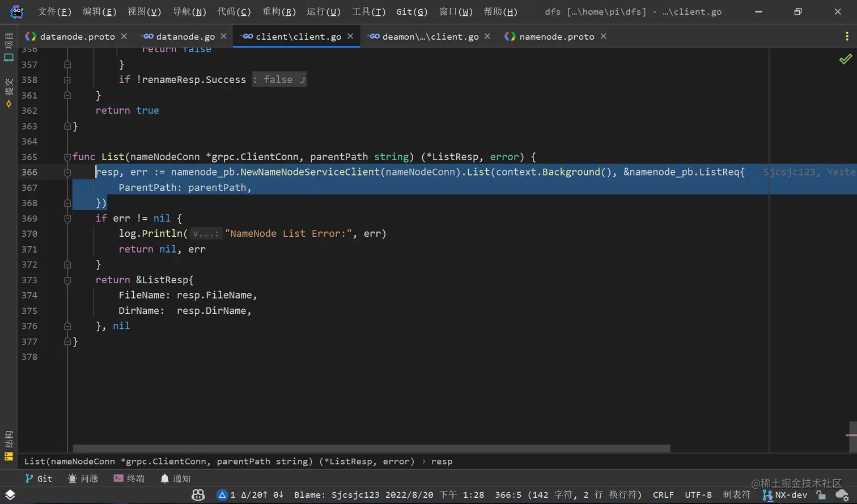857x504 pixels.
Task: Click the tool windows quick-access icon in status bar
Action: pyautogui.click(x=10, y=495)
